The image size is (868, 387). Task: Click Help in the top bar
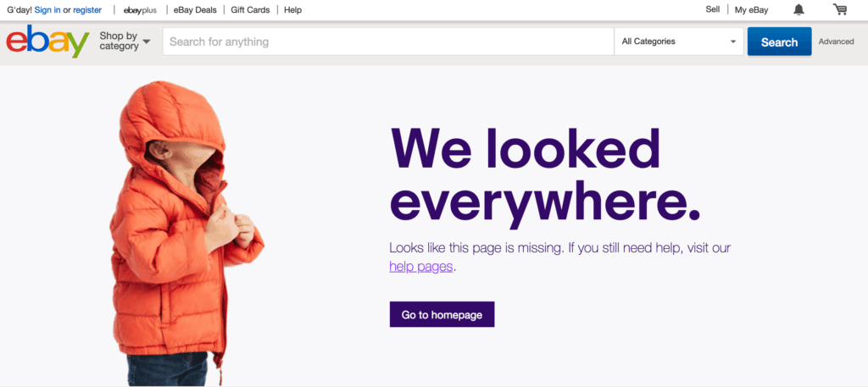292,10
